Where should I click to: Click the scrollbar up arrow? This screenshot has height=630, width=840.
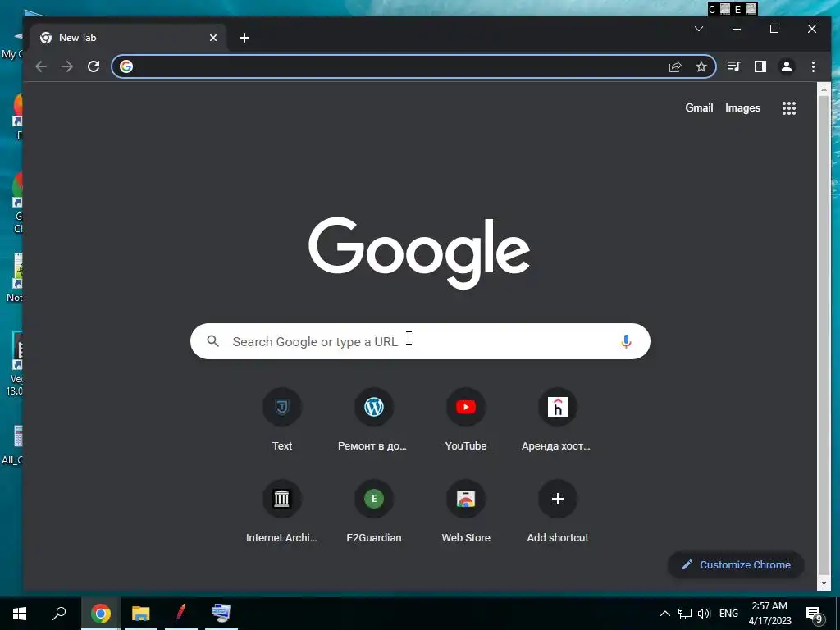(x=824, y=89)
